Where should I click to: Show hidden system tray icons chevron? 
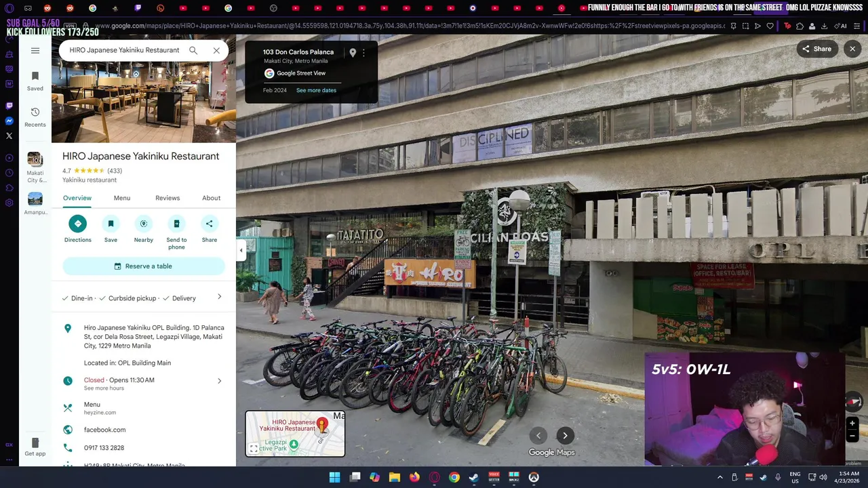(x=720, y=477)
